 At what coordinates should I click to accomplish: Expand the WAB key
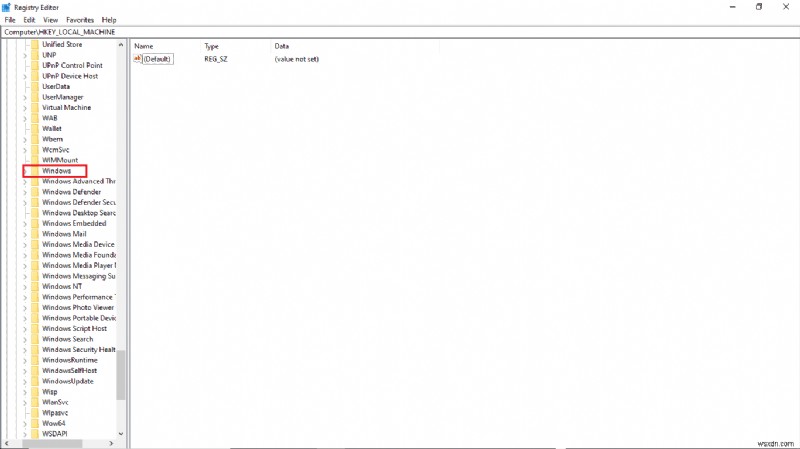[25, 118]
